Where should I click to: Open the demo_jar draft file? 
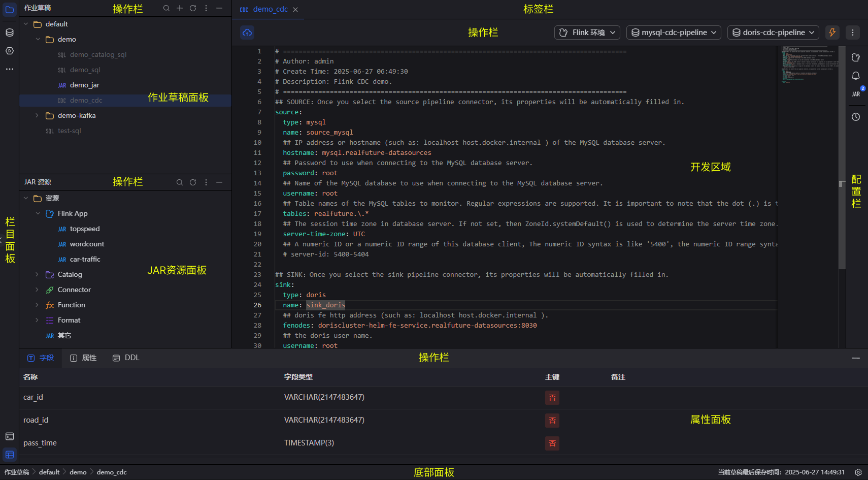click(84, 85)
